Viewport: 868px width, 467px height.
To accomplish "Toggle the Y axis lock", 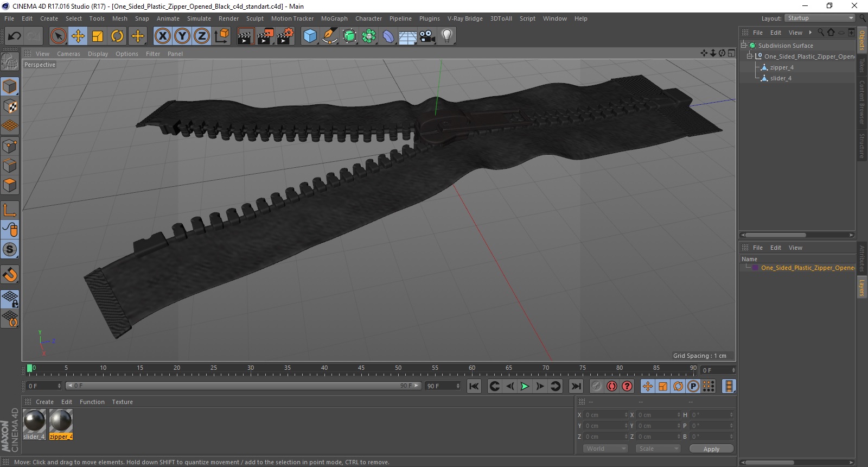I will click(x=182, y=36).
